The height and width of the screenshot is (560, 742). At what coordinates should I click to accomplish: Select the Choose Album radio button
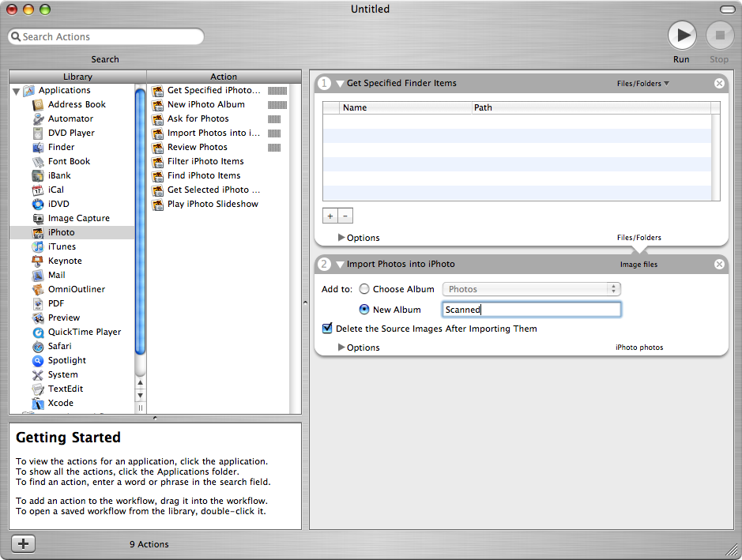[364, 288]
